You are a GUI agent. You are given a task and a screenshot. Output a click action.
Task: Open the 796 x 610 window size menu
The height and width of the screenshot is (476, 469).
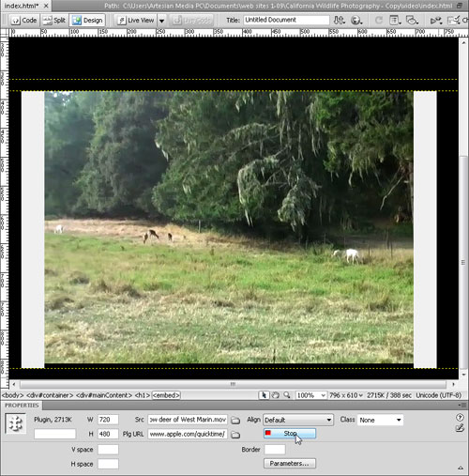pyautogui.click(x=345, y=395)
